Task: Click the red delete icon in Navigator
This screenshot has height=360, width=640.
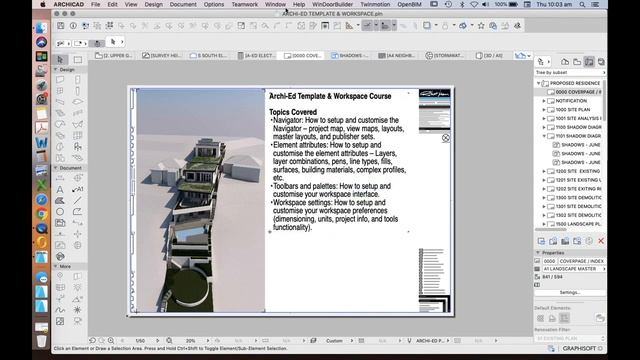Action: coord(601,241)
